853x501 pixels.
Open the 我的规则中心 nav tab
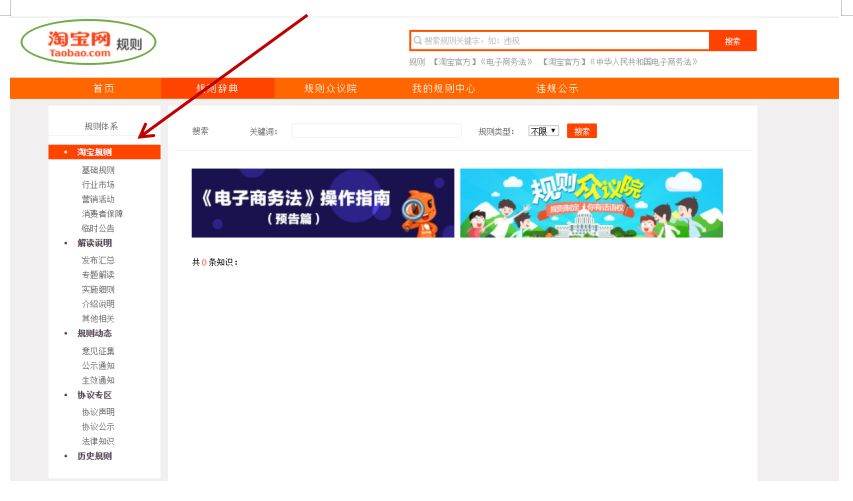tap(443, 89)
